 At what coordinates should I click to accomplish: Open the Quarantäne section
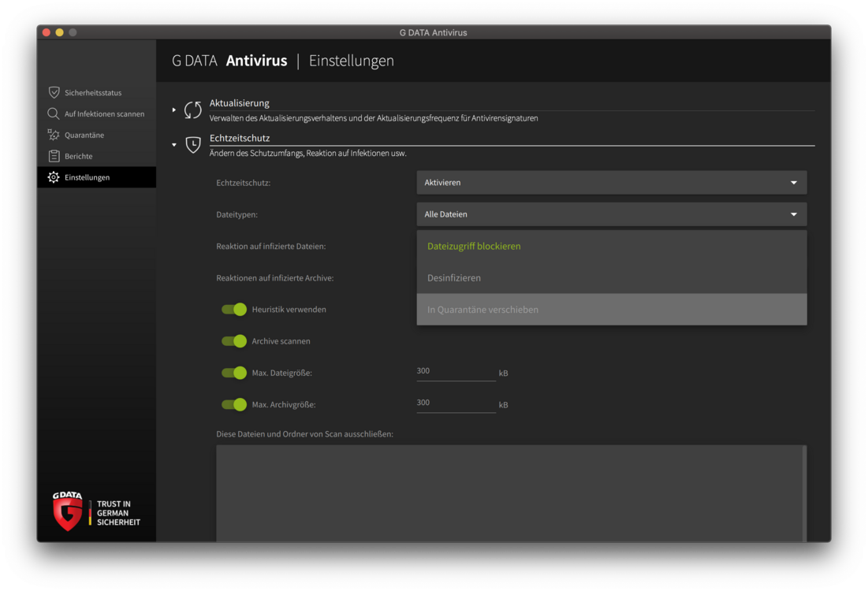97,135
